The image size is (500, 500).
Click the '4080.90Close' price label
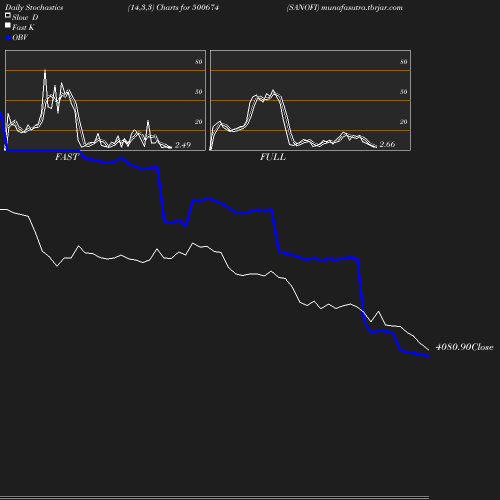pos(464,347)
